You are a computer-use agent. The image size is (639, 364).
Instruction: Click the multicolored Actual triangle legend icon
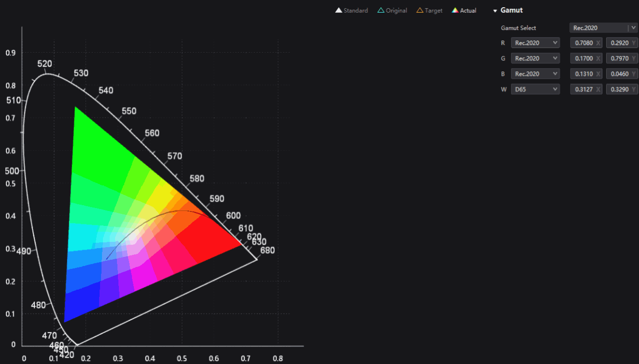[455, 10]
